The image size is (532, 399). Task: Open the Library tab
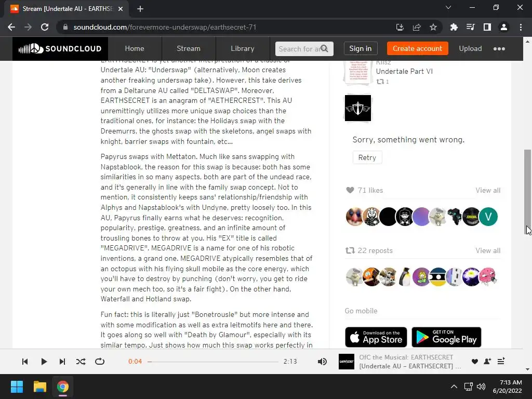click(x=243, y=48)
